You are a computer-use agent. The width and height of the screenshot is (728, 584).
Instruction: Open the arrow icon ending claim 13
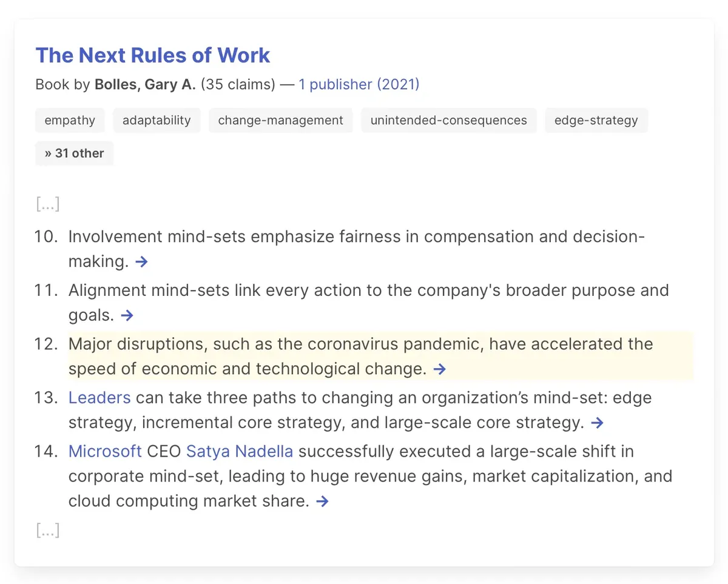[598, 423]
